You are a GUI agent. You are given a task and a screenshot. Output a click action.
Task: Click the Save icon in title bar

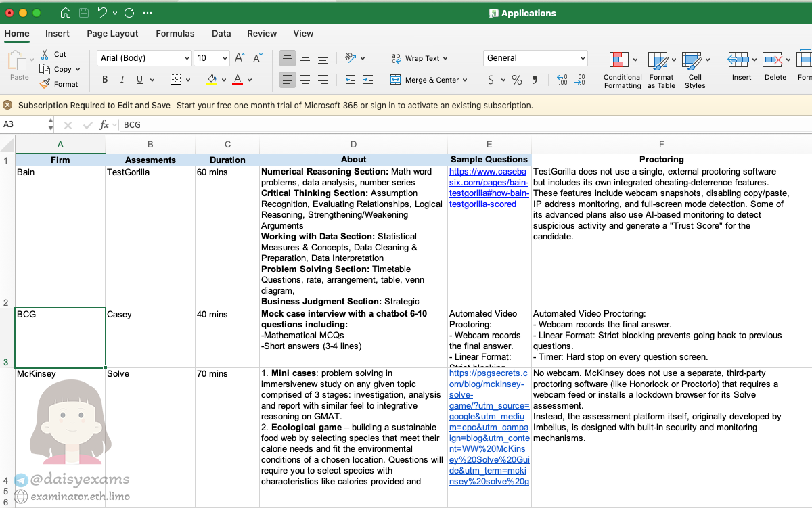tap(83, 13)
